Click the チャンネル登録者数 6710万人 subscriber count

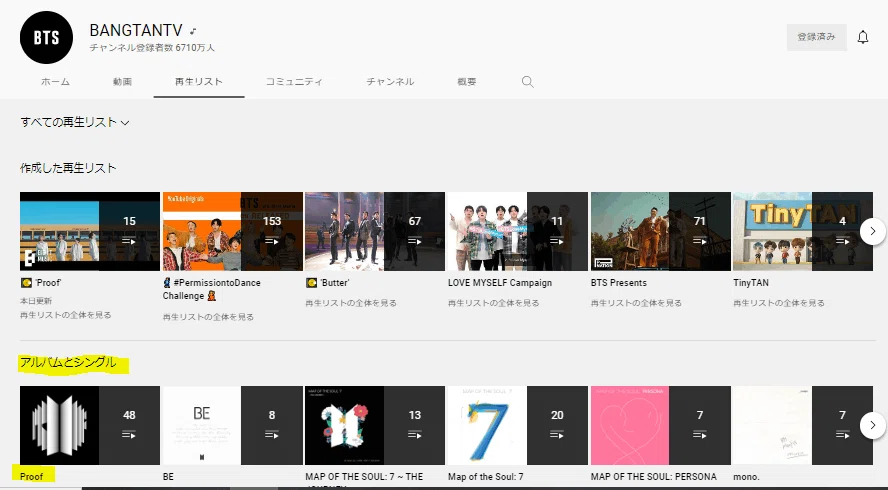coord(152,48)
